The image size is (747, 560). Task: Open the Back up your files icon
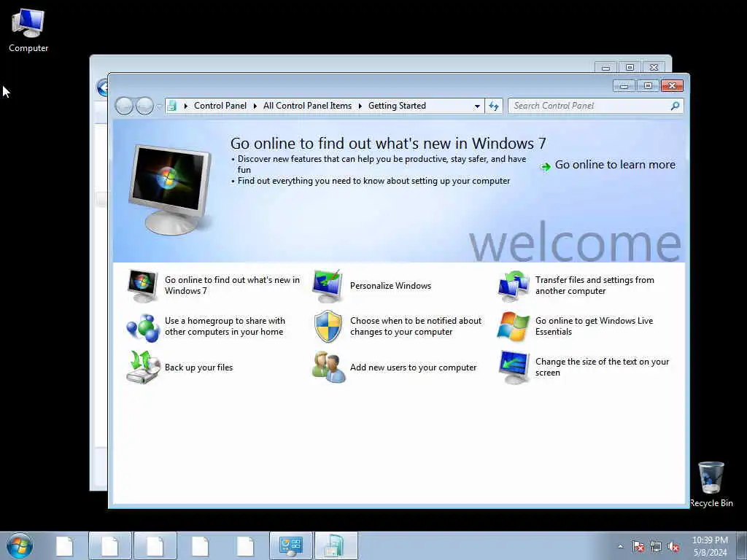(143, 367)
